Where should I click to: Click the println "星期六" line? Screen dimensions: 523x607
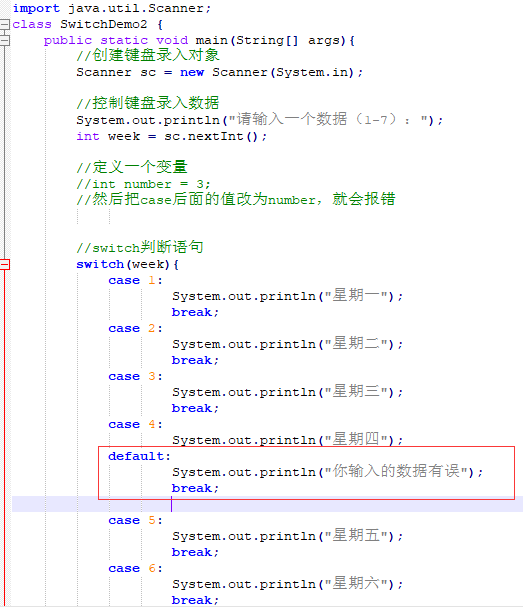point(287,584)
